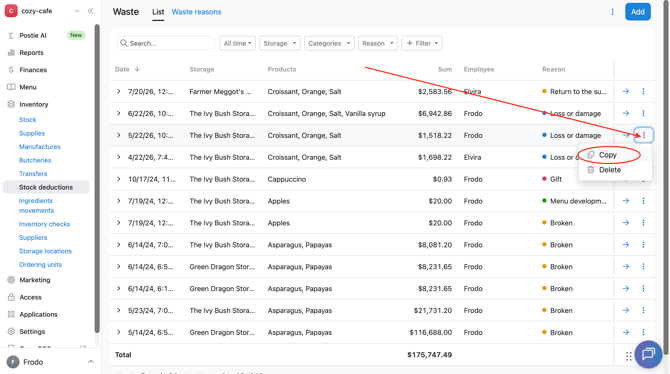Open Reports section
The image size is (670, 374).
coord(31,53)
